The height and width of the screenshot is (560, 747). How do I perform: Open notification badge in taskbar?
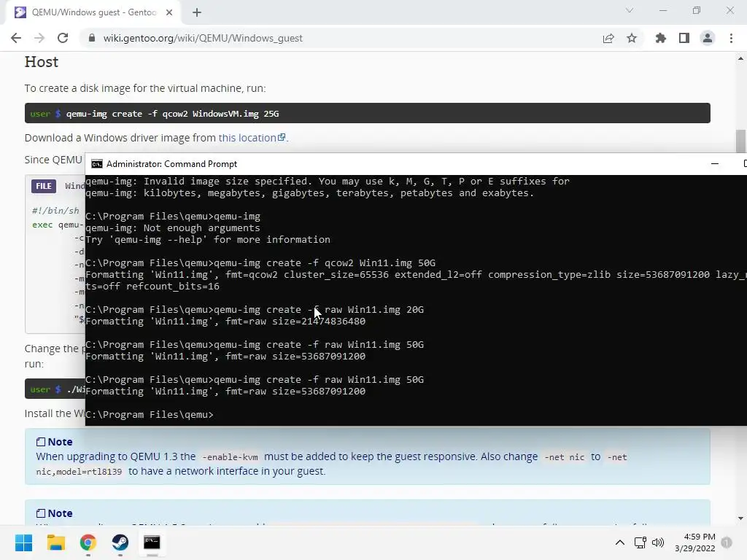coord(727,542)
